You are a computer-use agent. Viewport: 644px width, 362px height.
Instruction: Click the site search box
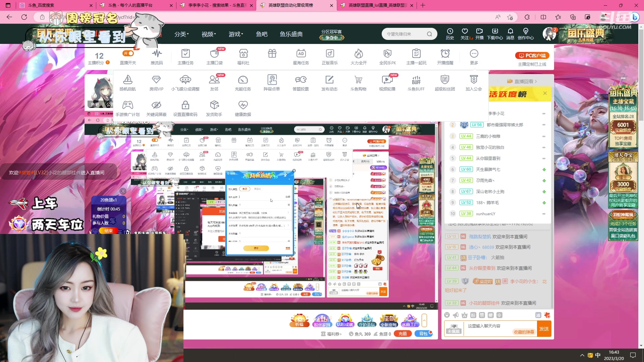(x=409, y=34)
